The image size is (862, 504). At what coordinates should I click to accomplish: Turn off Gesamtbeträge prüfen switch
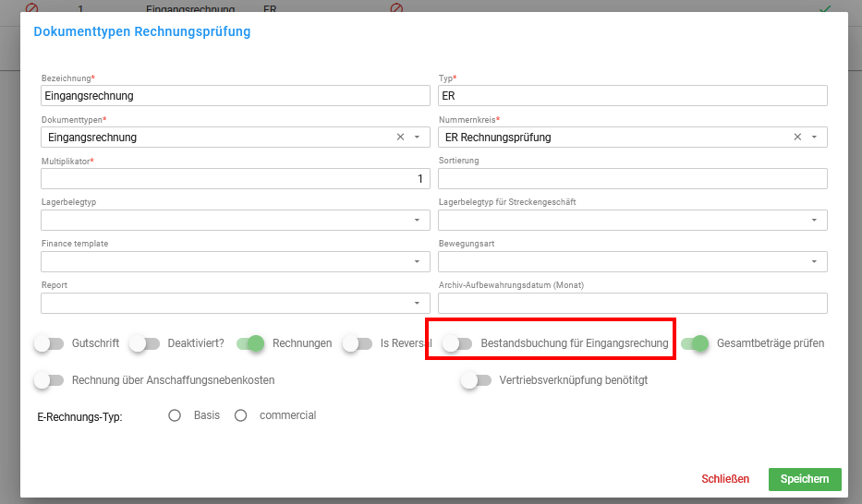coord(695,343)
